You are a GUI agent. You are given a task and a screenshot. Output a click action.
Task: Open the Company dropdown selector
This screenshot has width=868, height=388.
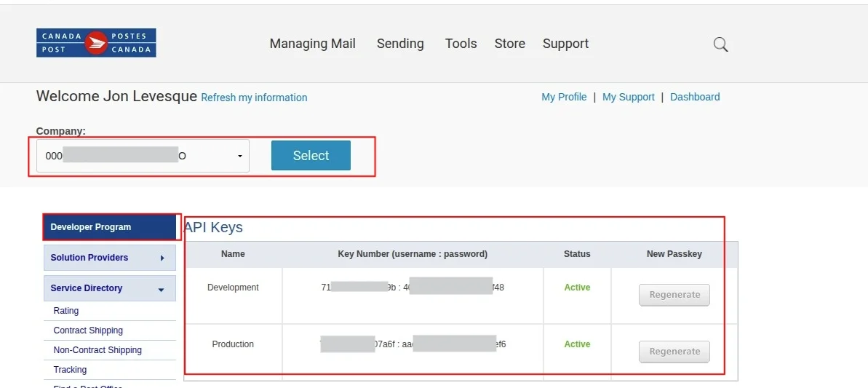tap(143, 156)
